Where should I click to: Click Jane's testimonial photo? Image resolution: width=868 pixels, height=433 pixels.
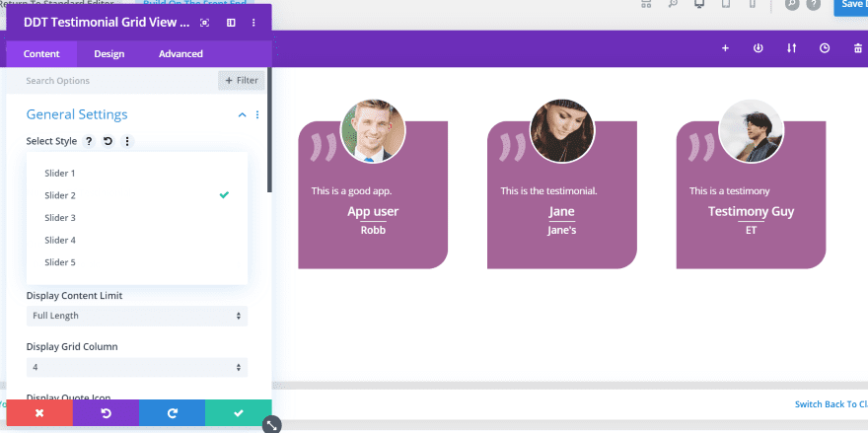pyautogui.click(x=562, y=132)
